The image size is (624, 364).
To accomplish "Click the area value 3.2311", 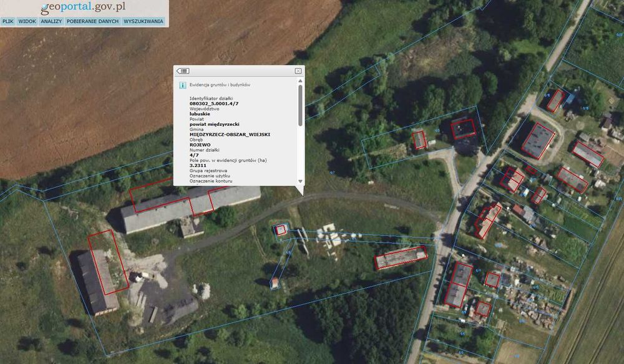I will click(198, 166).
